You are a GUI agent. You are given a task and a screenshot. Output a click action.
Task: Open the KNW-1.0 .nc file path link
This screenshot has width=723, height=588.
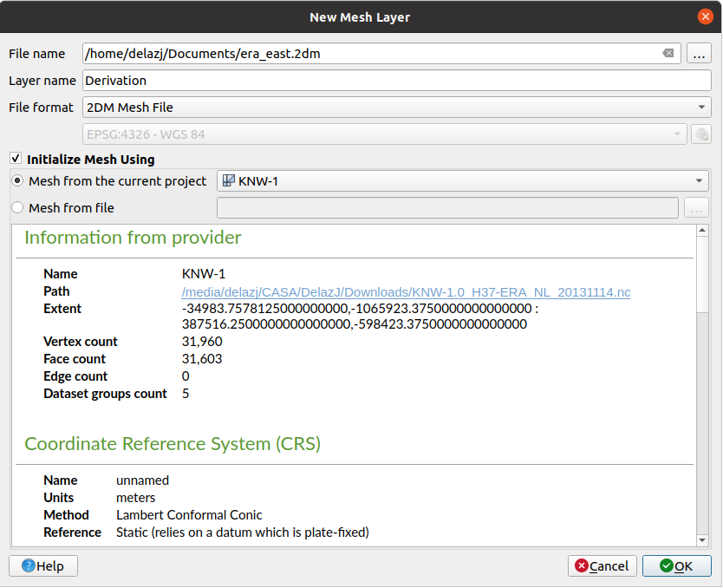click(406, 292)
